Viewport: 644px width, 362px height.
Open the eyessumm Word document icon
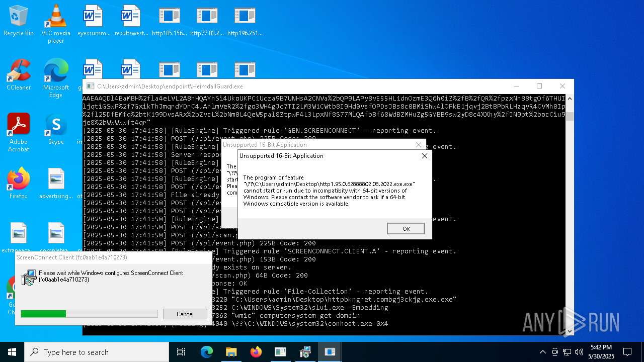tap(94, 21)
